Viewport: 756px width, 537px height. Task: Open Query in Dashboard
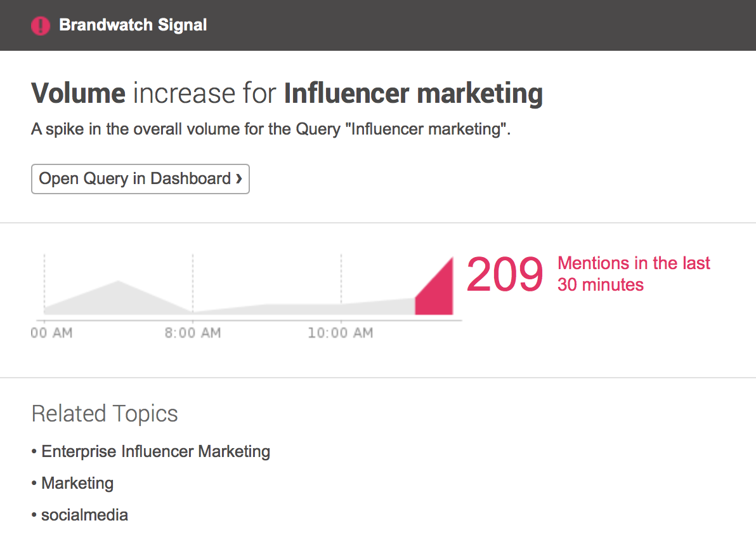click(x=140, y=179)
